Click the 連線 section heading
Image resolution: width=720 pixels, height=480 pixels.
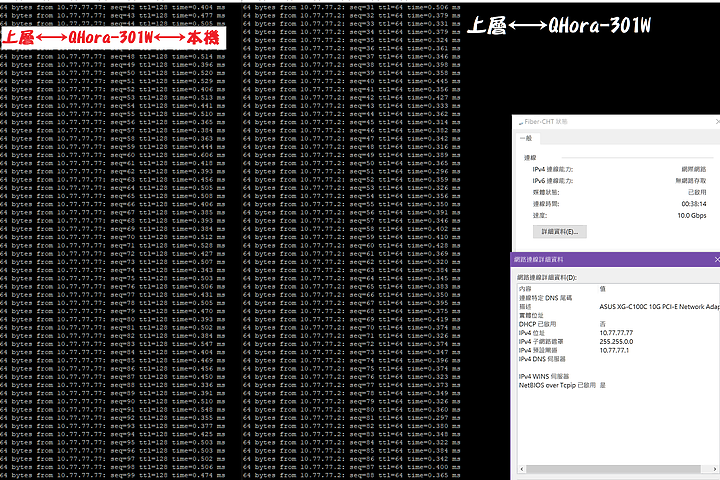point(530,158)
